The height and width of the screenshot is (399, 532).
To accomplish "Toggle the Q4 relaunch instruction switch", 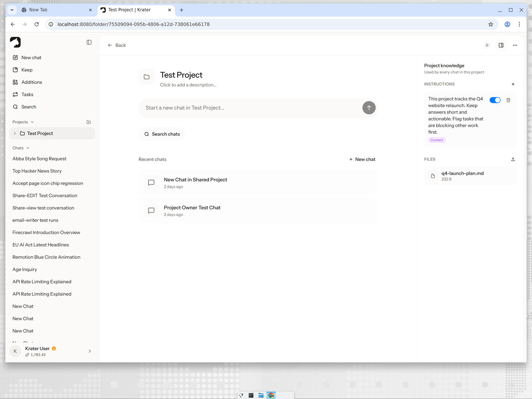I will (x=495, y=100).
